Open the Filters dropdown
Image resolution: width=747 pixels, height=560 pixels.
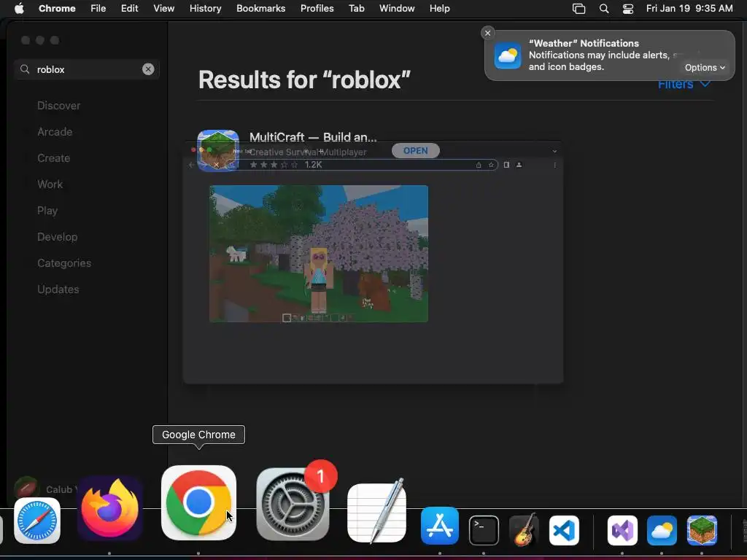(x=684, y=85)
